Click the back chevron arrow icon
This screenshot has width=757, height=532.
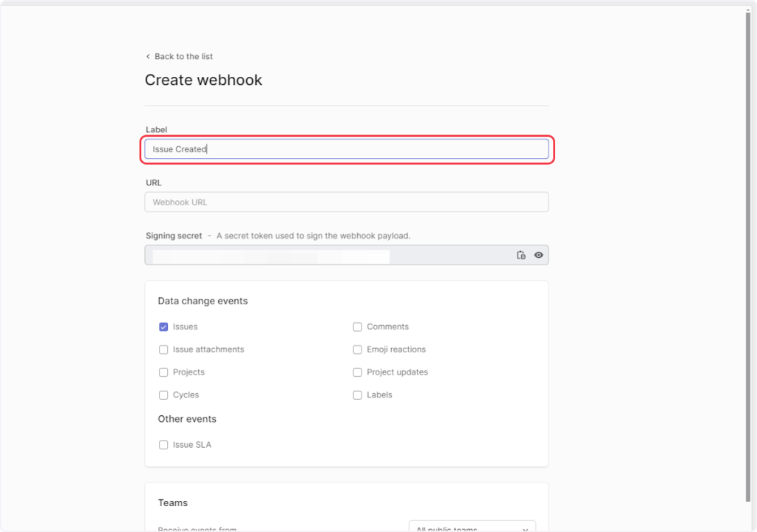click(x=148, y=56)
